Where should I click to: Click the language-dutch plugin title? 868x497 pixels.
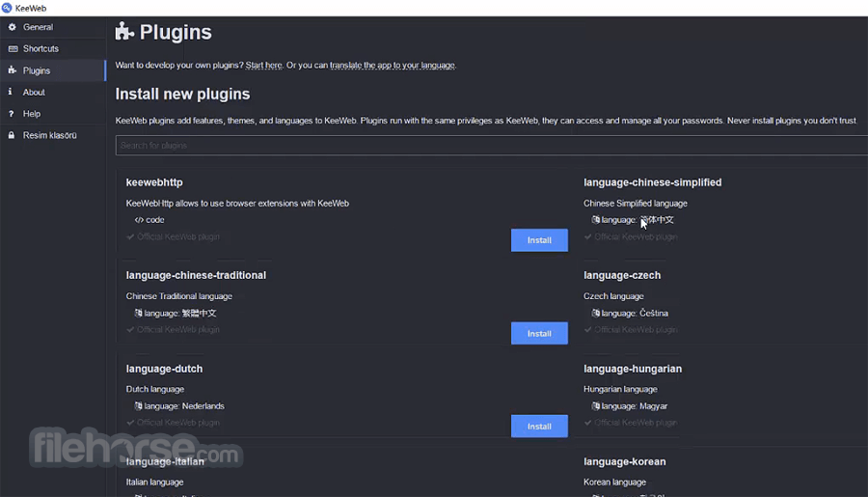164,369
